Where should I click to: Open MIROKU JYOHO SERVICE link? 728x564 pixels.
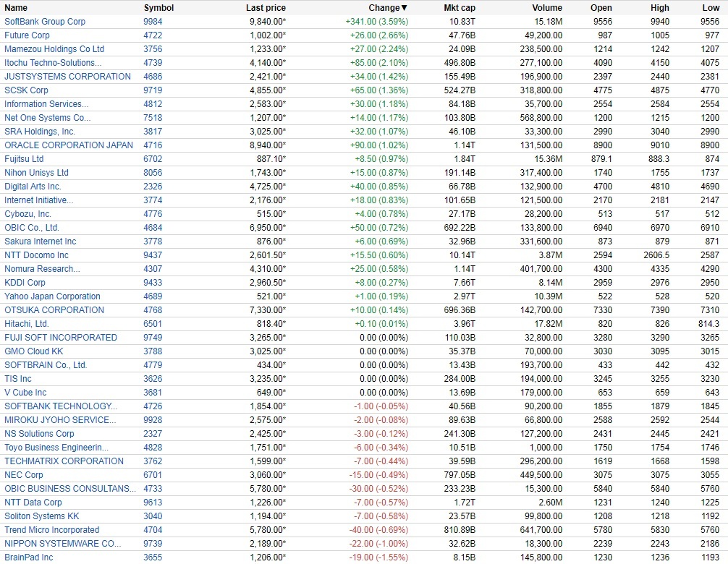click(x=60, y=420)
